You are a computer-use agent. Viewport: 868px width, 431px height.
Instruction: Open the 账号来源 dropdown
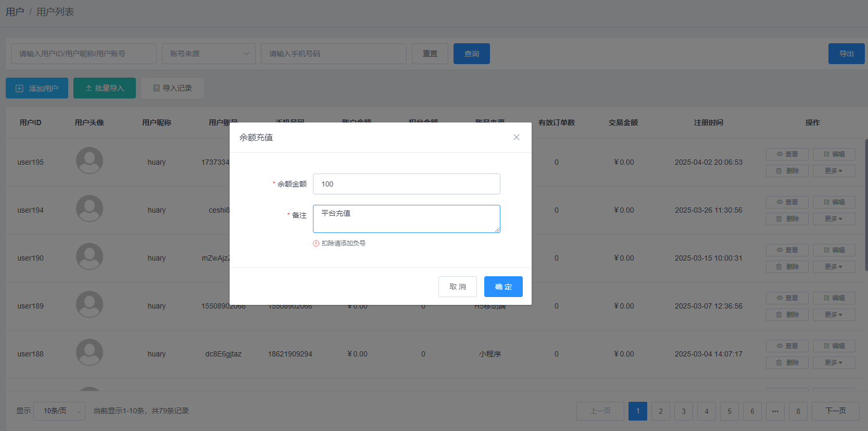pos(208,54)
